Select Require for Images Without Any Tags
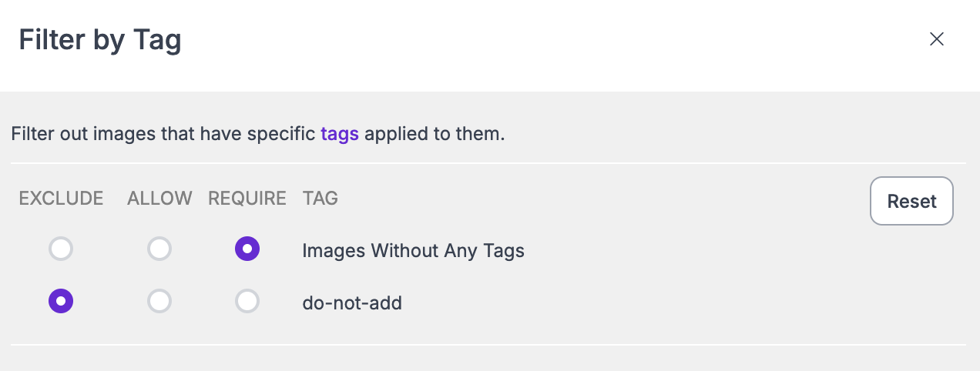The width and height of the screenshot is (980, 371). (247, 249)
